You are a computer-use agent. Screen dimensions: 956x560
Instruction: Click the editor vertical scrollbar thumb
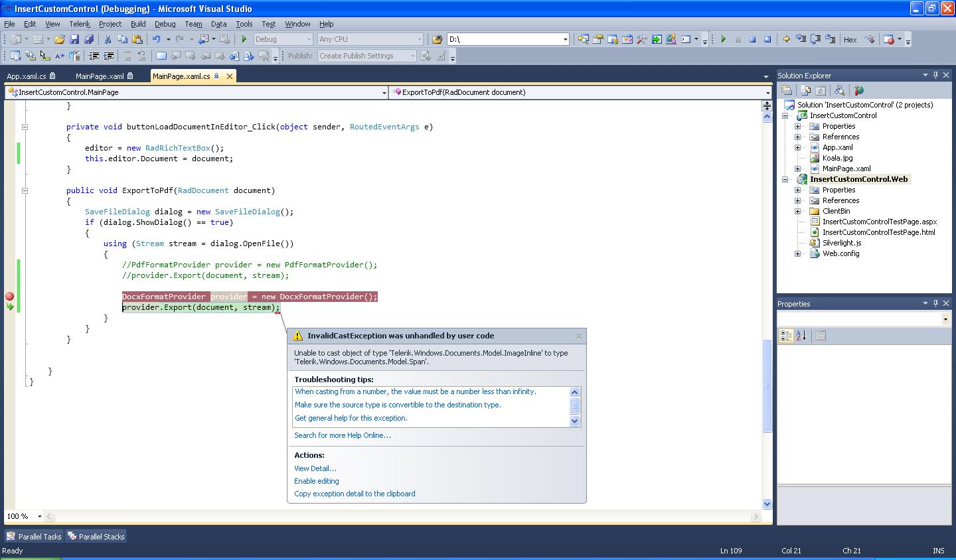[767, 385]
